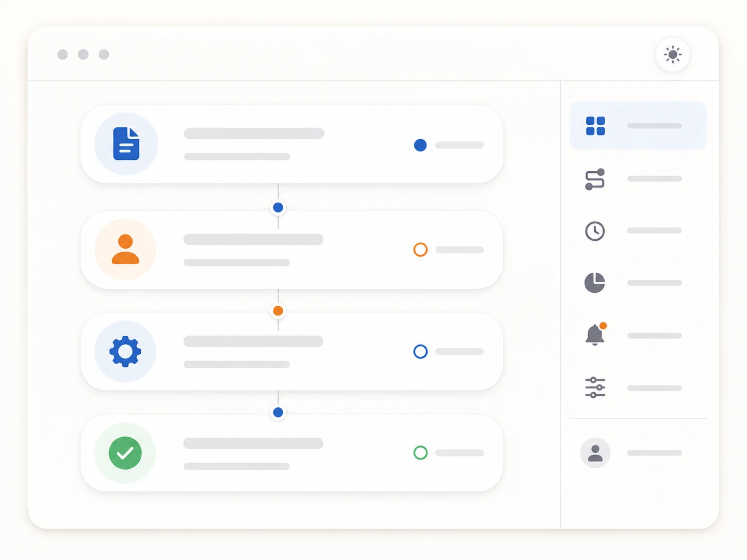747x560 pixels.
Task: Click the green checkmark icon card
Action: pyautogui.click(x=291, y=453)
